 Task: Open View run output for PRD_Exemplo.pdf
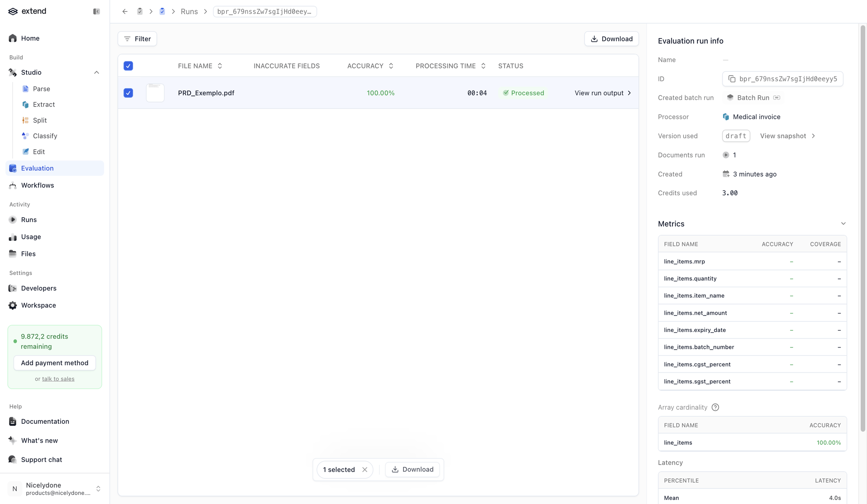[603, 93]
